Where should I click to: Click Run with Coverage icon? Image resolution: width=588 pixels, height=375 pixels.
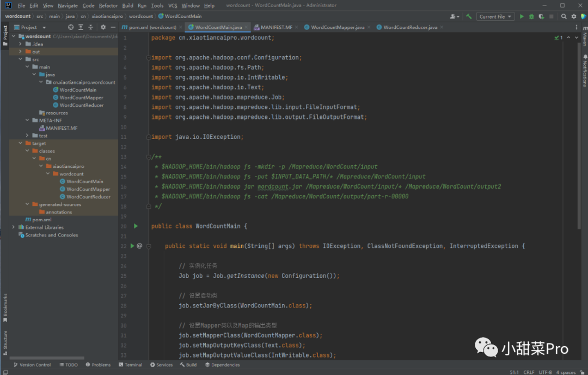541,16
